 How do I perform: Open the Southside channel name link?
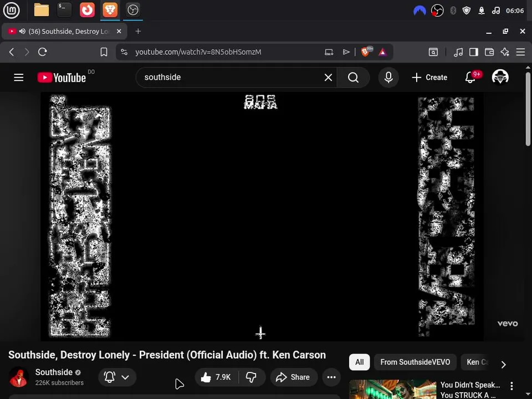tap(54, 372)
